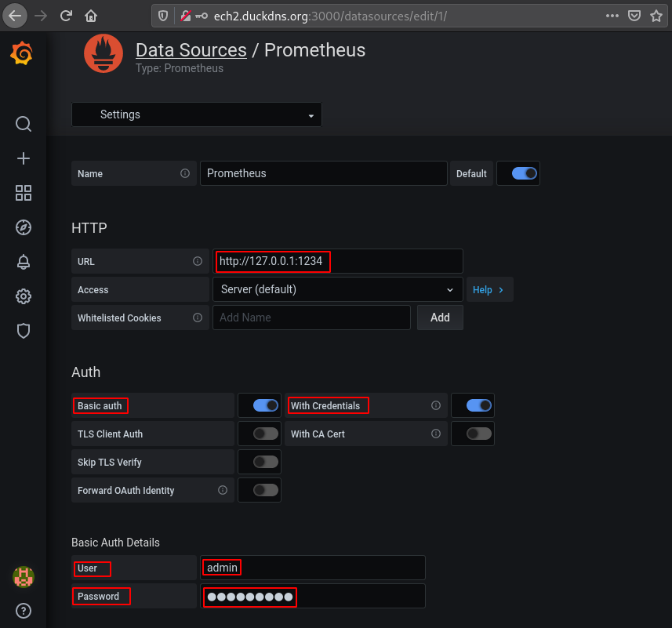Viewport: 672px width, 628px height.
Task: Go to browser home page
Action: point(90,16)
